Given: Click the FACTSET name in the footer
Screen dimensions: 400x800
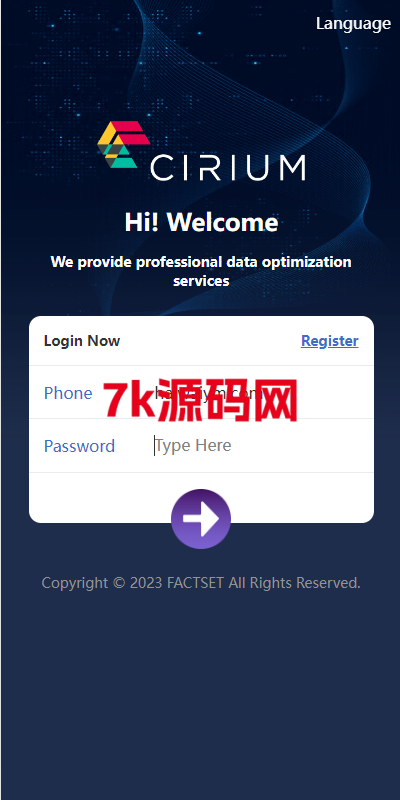Looking at the screenshot, I should coord(195,583).
